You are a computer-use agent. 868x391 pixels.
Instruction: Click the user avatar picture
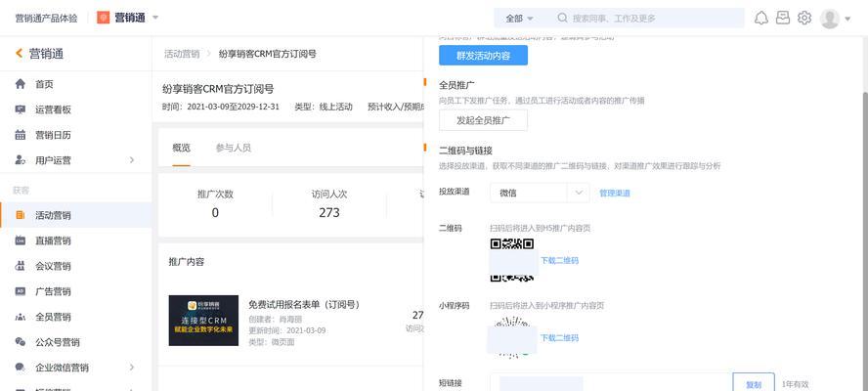pyautogui.click(x=829, y=19)
